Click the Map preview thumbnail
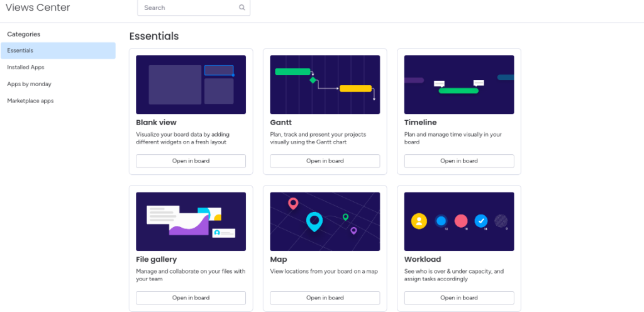644x312 pixels. [325, 221]
